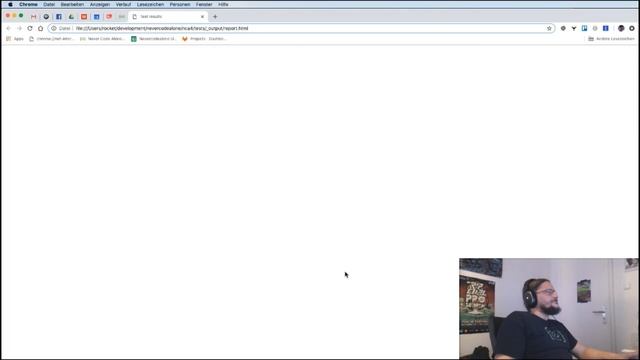Open the Trello extension icon
The width and height of the screenshot is (640, 360).
584,29
